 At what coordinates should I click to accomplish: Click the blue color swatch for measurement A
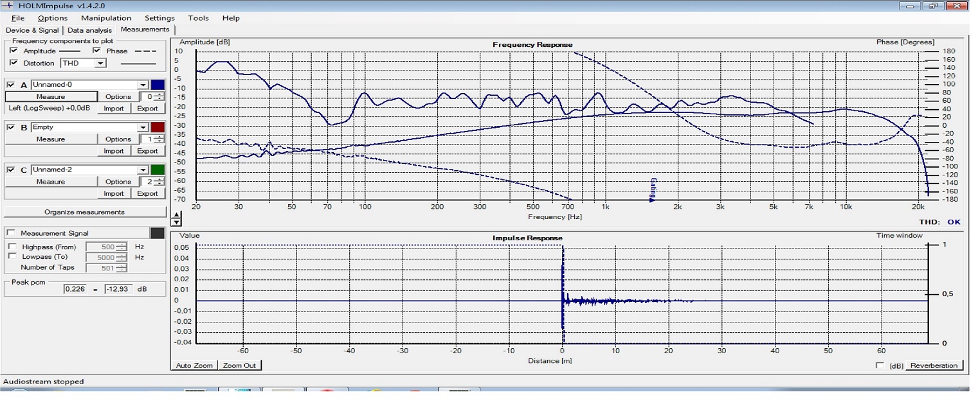[158, 85]
